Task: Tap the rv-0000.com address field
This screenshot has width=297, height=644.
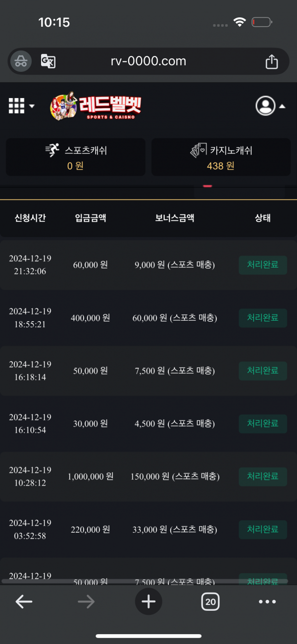Action: 148,61
